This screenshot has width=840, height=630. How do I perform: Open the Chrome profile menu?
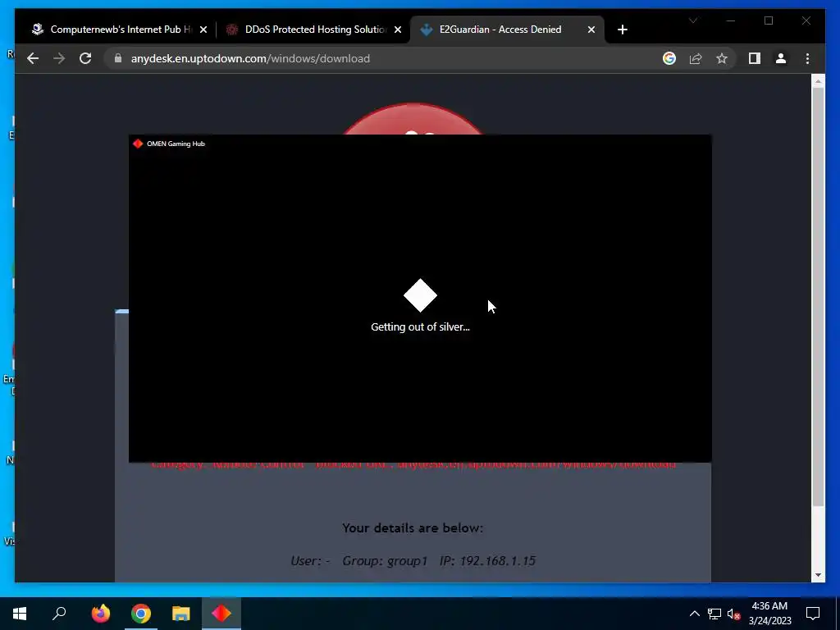[781, 58]
